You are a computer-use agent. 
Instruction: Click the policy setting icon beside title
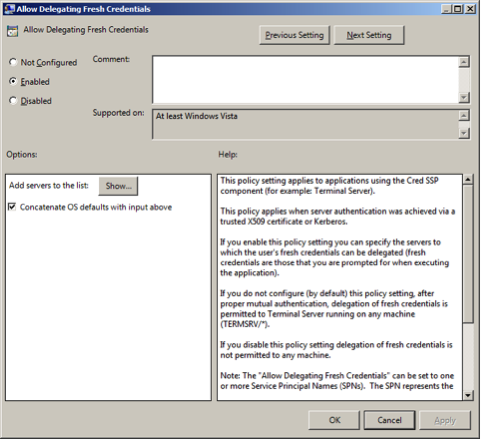point(12,31)
